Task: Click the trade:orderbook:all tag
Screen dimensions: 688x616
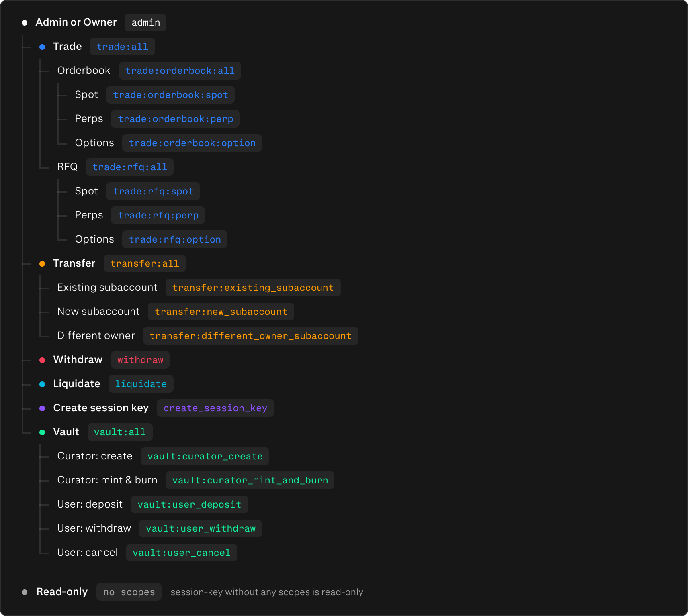Action: point(180,71)
